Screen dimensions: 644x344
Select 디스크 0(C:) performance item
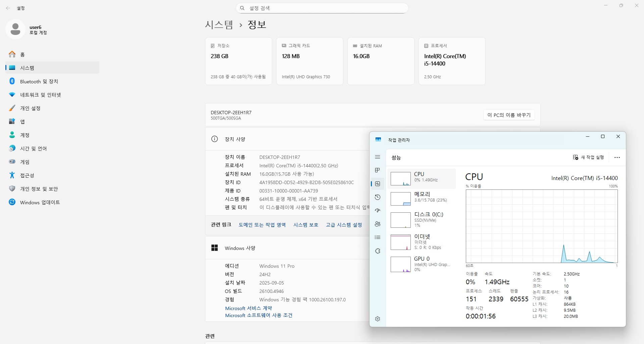(x=422, y=220)
